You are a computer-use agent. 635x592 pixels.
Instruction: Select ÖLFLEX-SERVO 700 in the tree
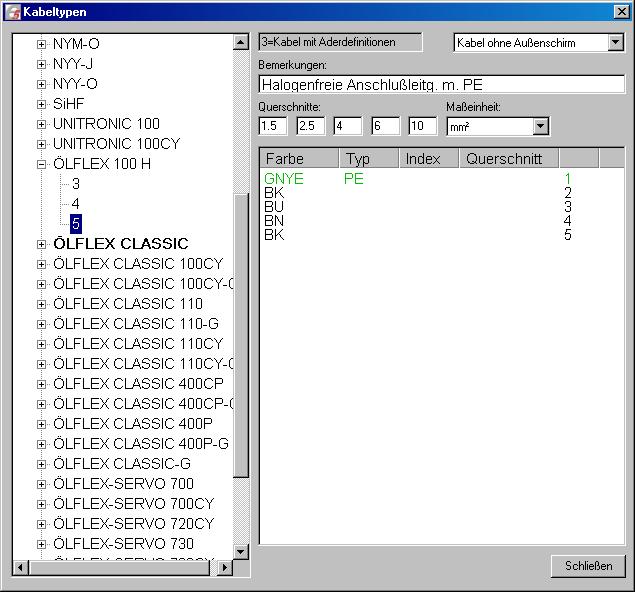pyautogui.click(x=124, y=483)
